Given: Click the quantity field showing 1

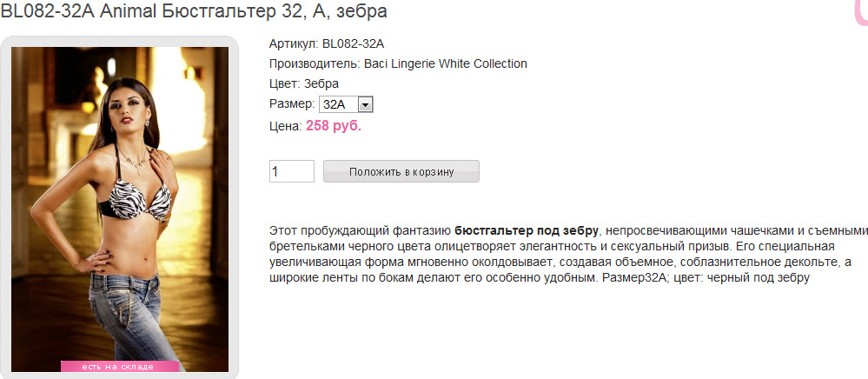Looking at the screenshot, I should click(x=292, y=171).
